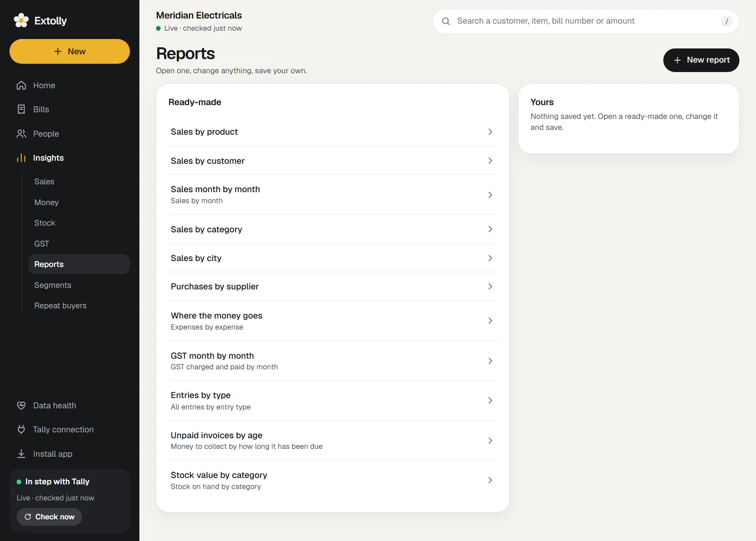Open Stock value by category chevron
Image resolution: width=756 pixels, height=541 pixels.
pyautogui.click(x=490, y=480)
